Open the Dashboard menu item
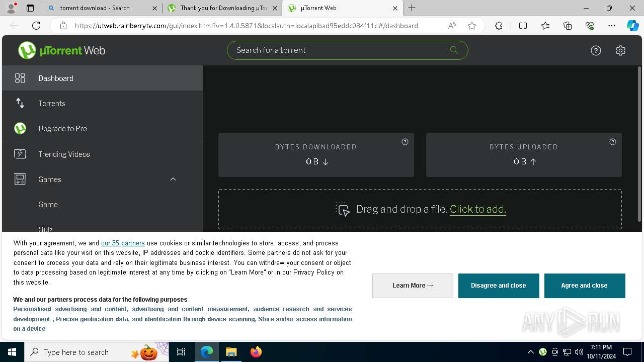Screen dimensions: 644x362 click(103, 78)
